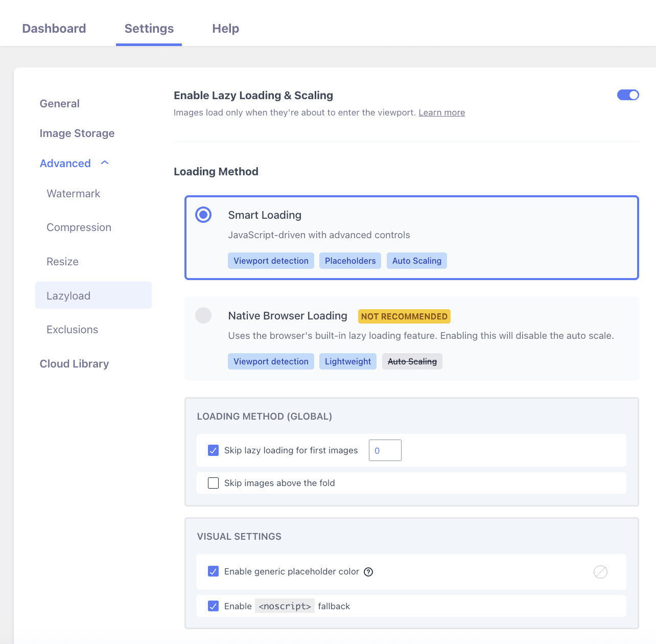
Task: Open Image Storage settings
Action: coord(77,133)
